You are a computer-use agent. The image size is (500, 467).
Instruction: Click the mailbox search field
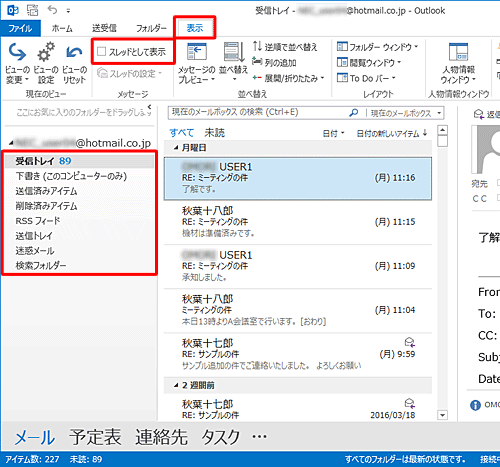tap(258, 112)
